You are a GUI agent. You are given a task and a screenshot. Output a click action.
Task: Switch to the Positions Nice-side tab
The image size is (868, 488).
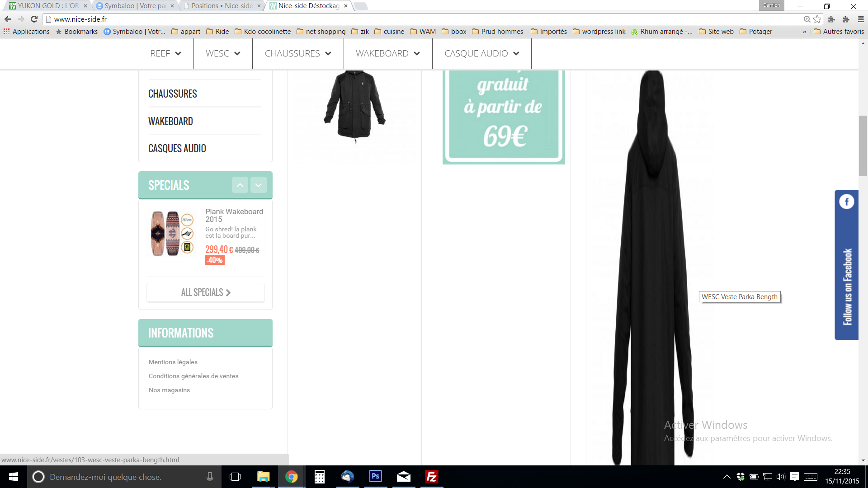click(222, 6)
